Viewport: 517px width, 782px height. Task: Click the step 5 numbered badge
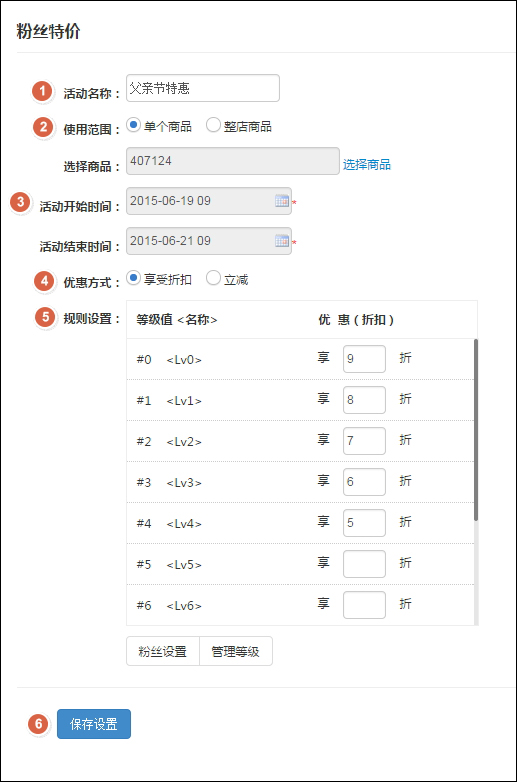(x=45, y=317)
